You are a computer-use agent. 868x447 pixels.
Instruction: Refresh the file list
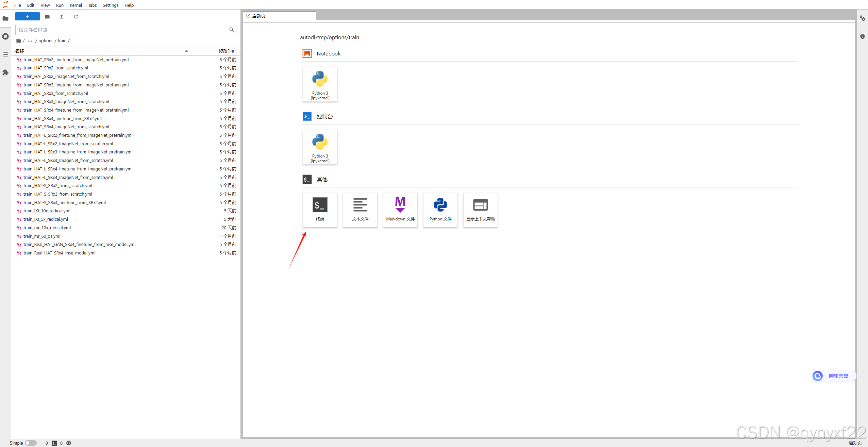pyautogui.click(x=76, y=17)
